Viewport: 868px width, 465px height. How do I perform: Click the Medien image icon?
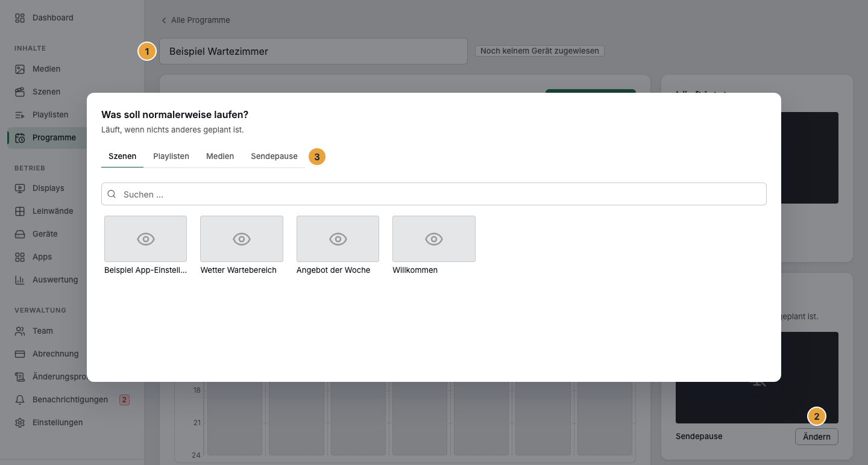click(x=20, y=69)
